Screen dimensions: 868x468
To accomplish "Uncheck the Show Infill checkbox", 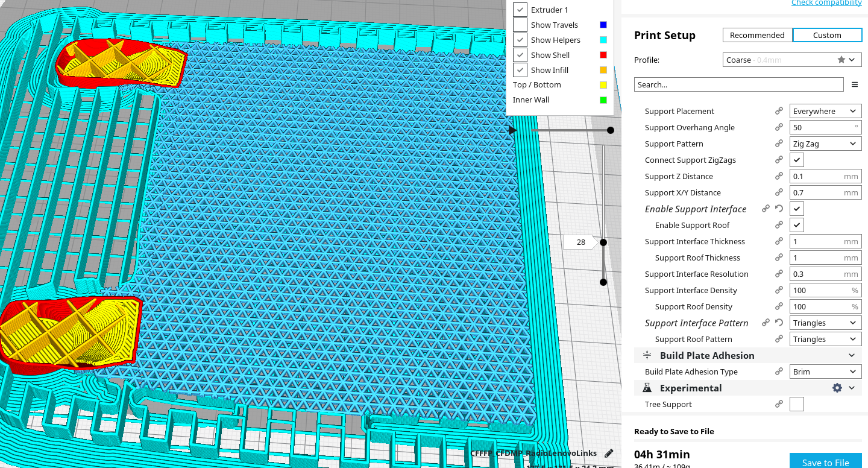I will [520, 70].
